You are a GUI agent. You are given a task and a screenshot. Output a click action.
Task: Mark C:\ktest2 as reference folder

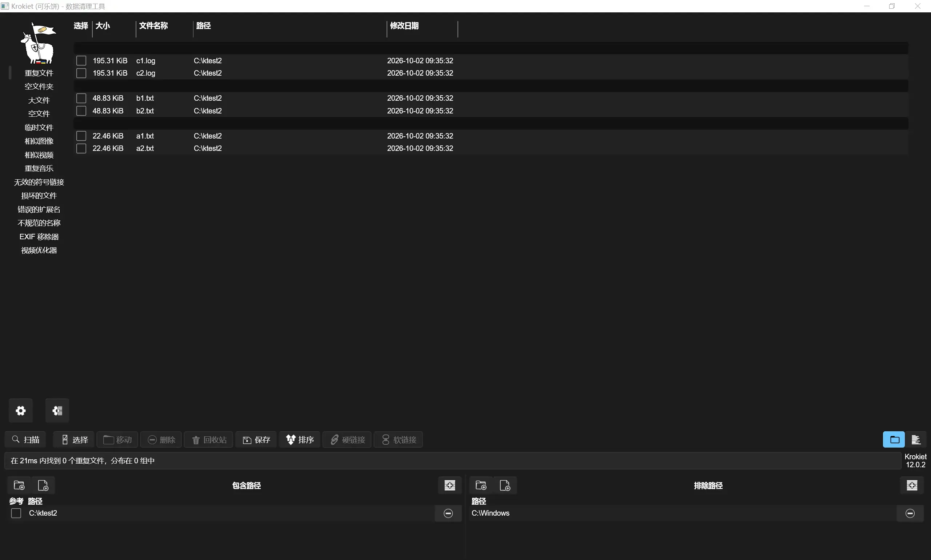click(16, 513)
